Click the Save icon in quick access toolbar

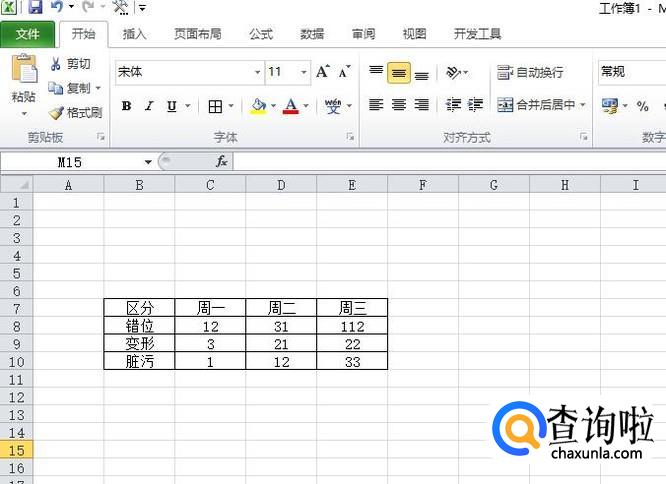point(36,8)
